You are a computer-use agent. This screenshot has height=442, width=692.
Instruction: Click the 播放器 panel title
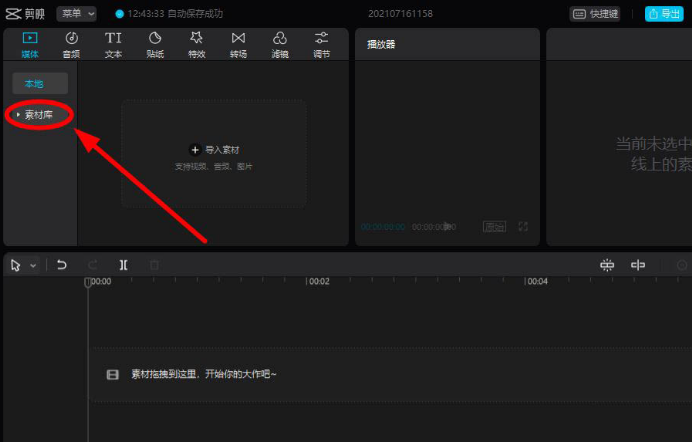[381, 44]
